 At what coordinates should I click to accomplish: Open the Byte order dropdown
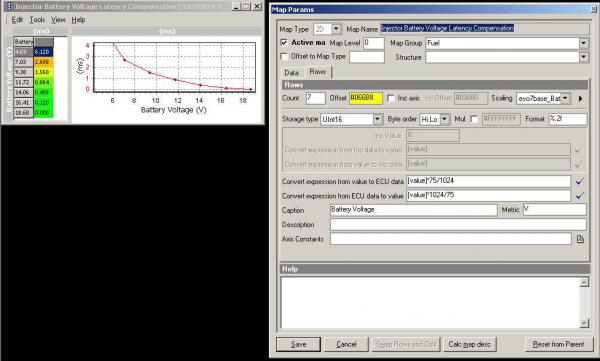pos(444,119)
